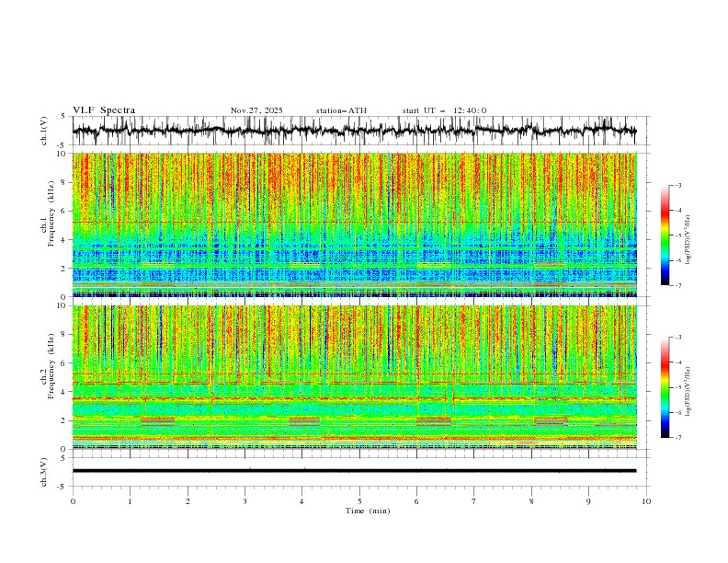This screenshot has height=563, width=728.
Task: Click the time axis tick label '1'
Action: click(x=130, y=501)
